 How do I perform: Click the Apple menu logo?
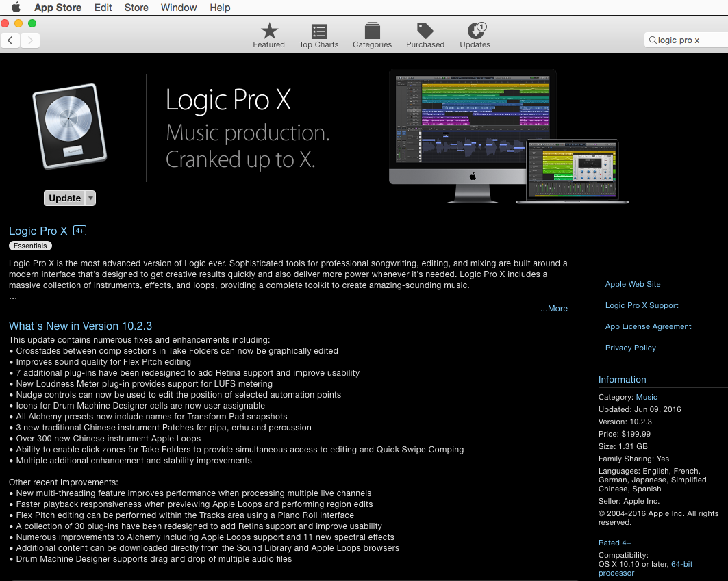tap(16, 8)
